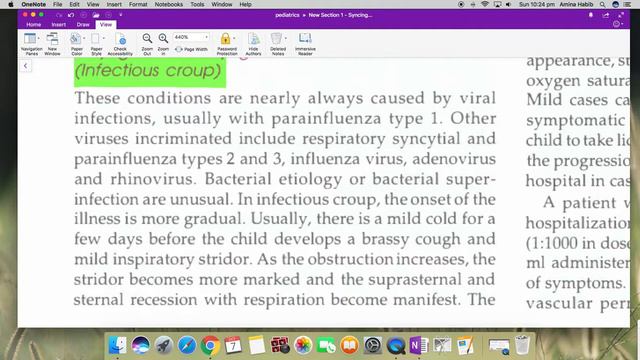Launch Siri from the Dock
The height and width of the screenshot is (360, 640).
pyautogui.click(x=140, y=345)
